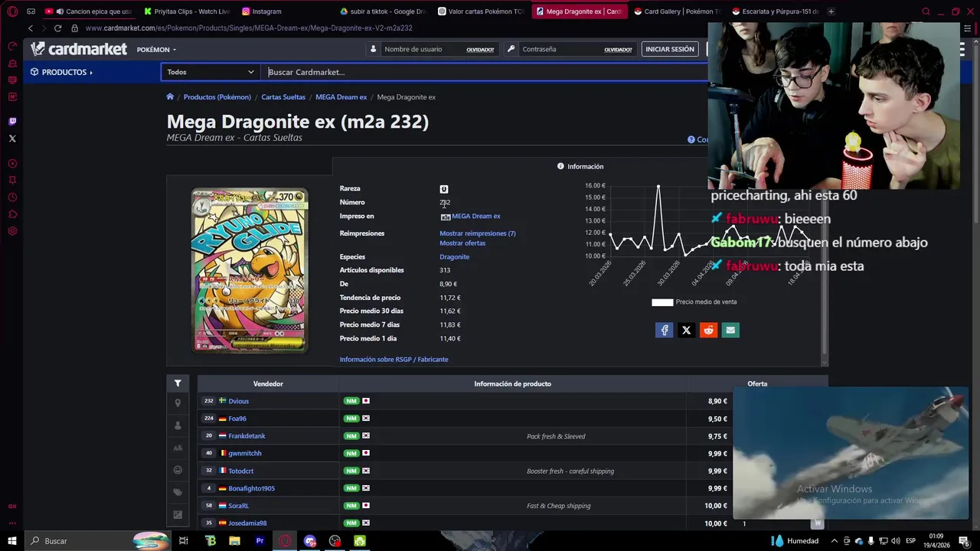Go back with the browser back arrow
Screen dimensions: 980x551
[x=31, y=28]
